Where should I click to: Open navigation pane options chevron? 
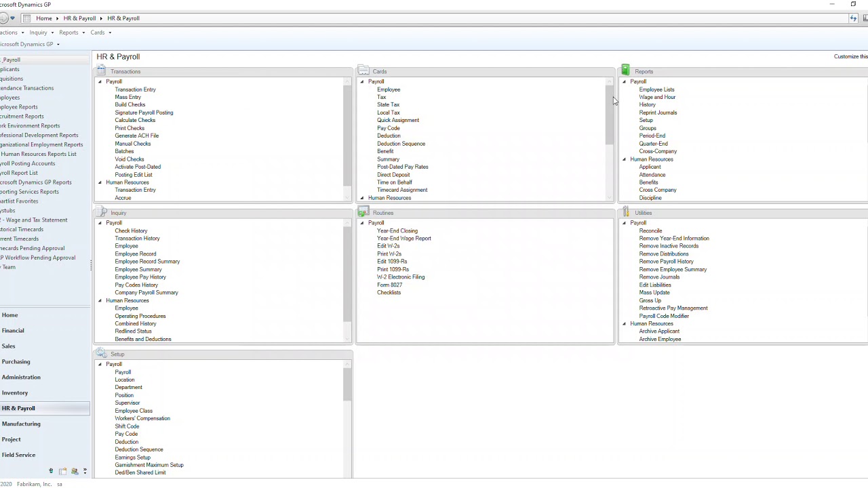[85, 471]
